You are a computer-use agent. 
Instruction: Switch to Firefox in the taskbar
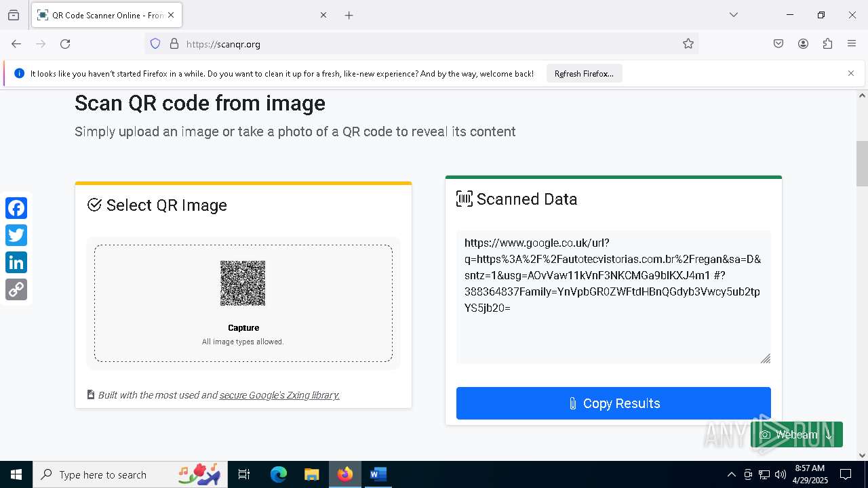coord(345,474)
